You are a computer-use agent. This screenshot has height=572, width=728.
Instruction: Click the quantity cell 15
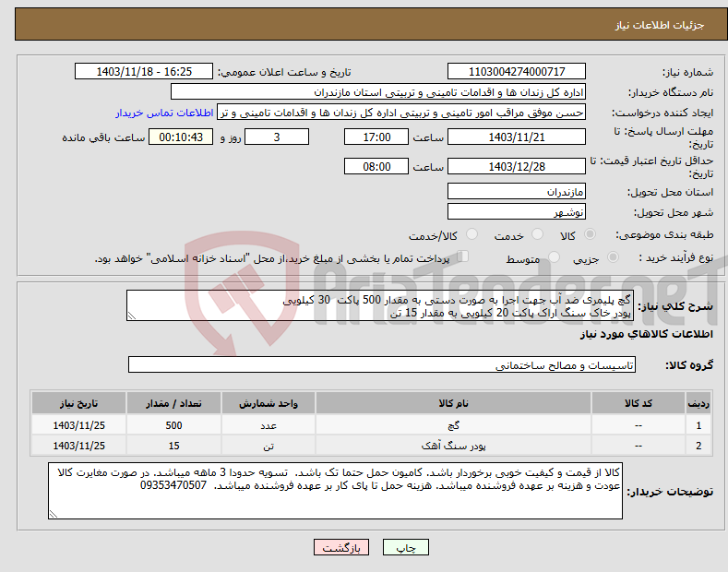(173, 446)
